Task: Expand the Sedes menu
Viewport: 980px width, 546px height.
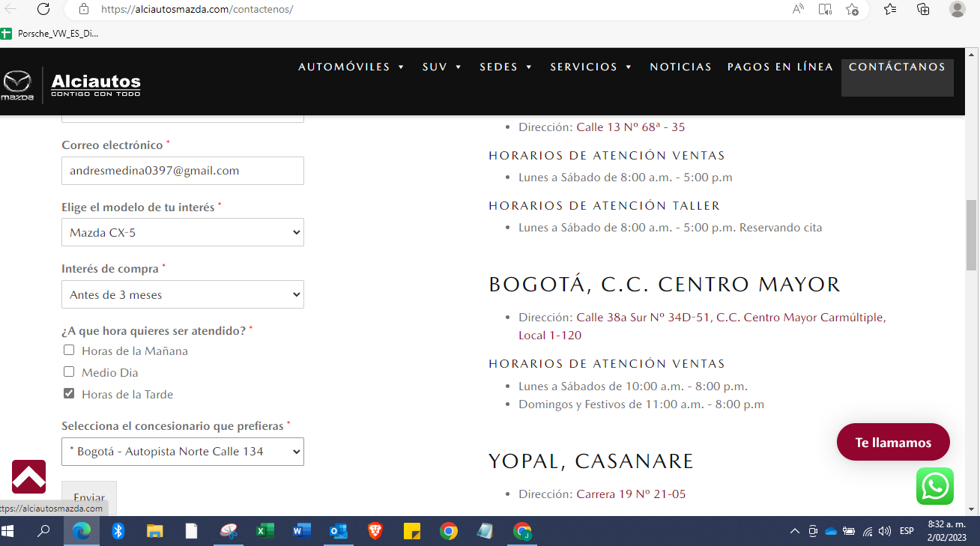Action: (x=506, y=67)
